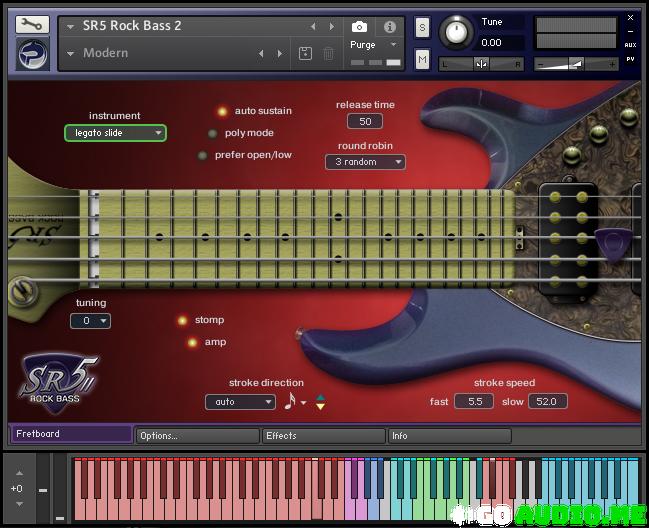Enable prefer open/low
Image resolution: width=649 pixels, height=528 pixels.
click(x=202, y=156)
